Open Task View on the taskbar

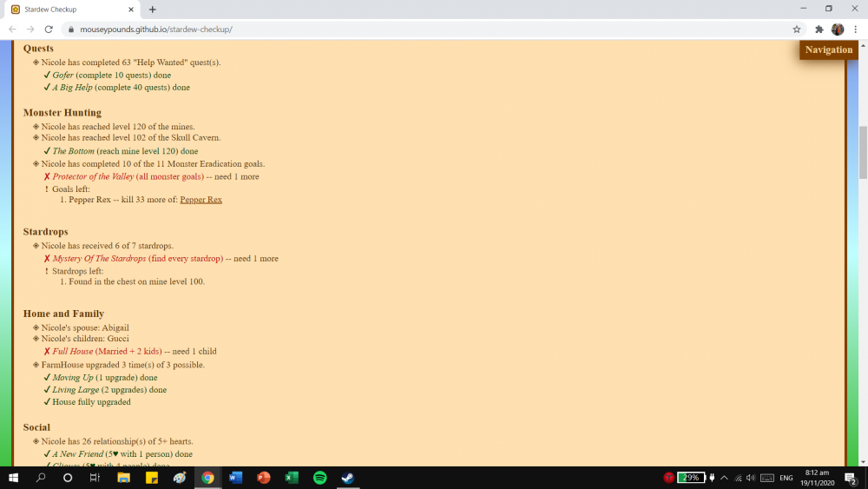pos(95,478)
